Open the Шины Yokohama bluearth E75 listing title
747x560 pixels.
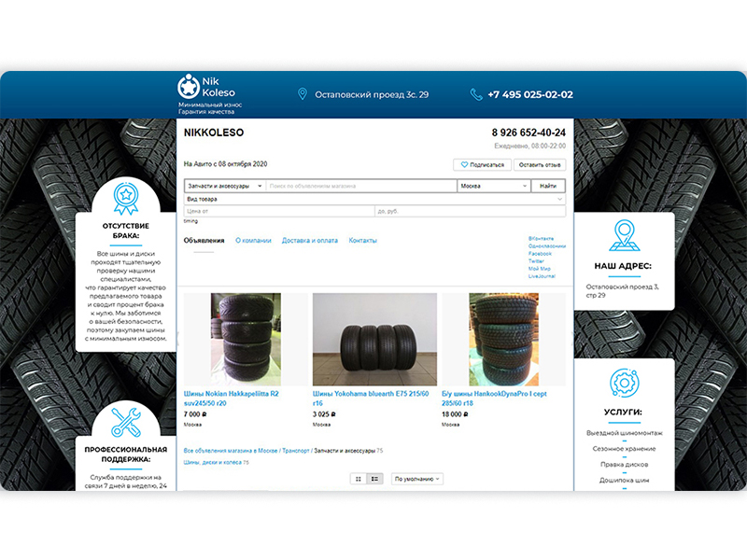point(371,399)
